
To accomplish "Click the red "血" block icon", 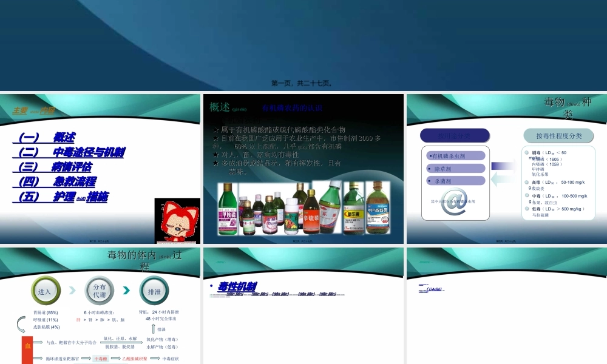I will coord(27,345).
